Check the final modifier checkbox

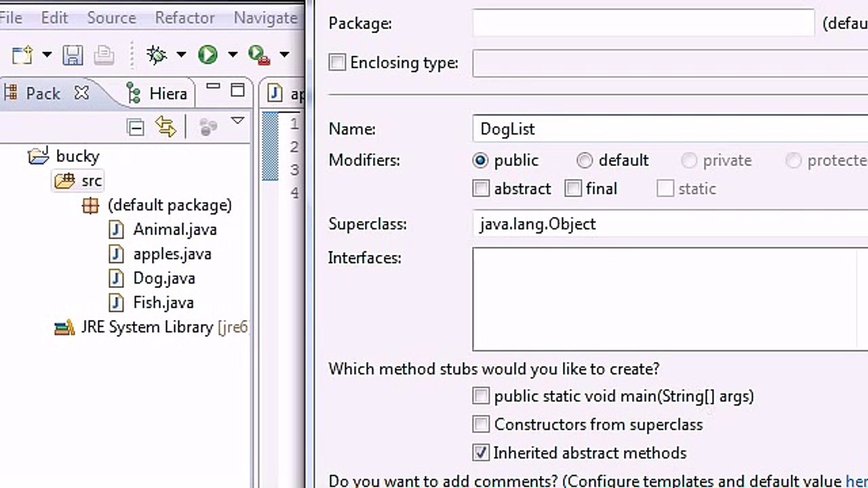point(573,188)
